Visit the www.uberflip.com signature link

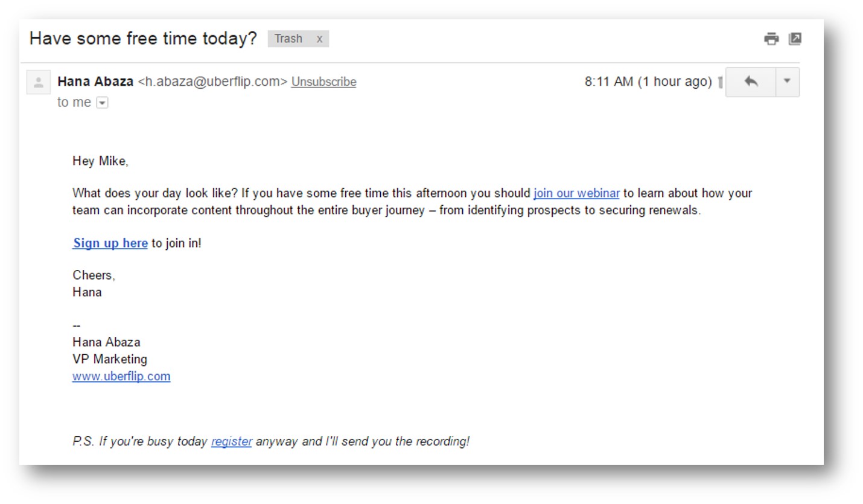point(121,375)
